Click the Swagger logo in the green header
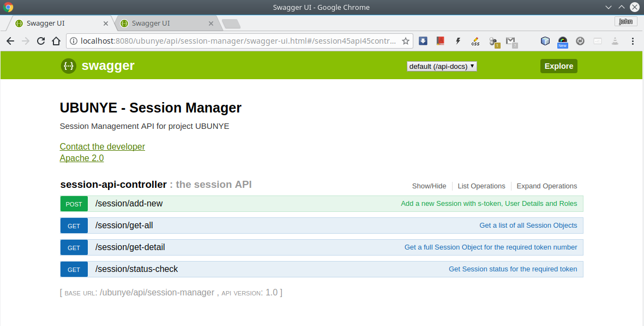 (68, 66)
